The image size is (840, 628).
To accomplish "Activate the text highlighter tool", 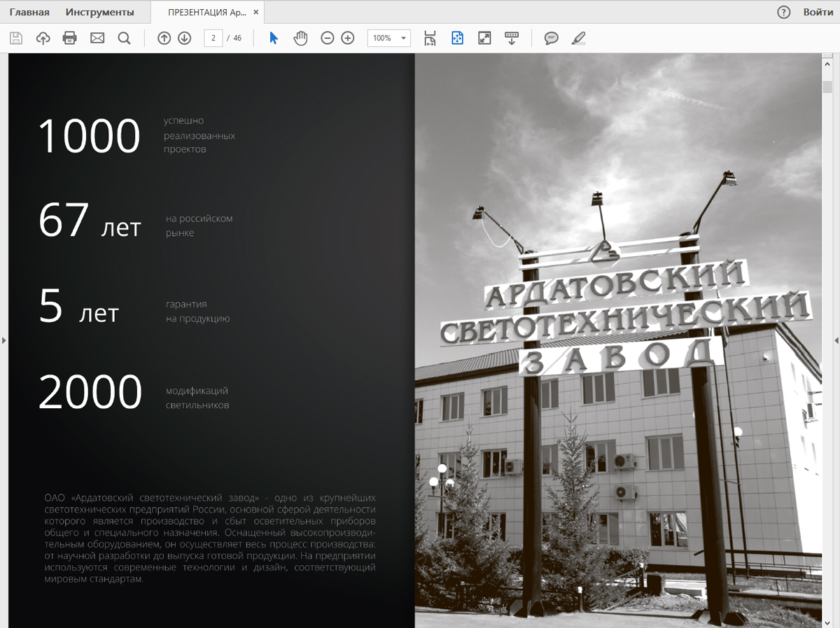I will [577, 38].
